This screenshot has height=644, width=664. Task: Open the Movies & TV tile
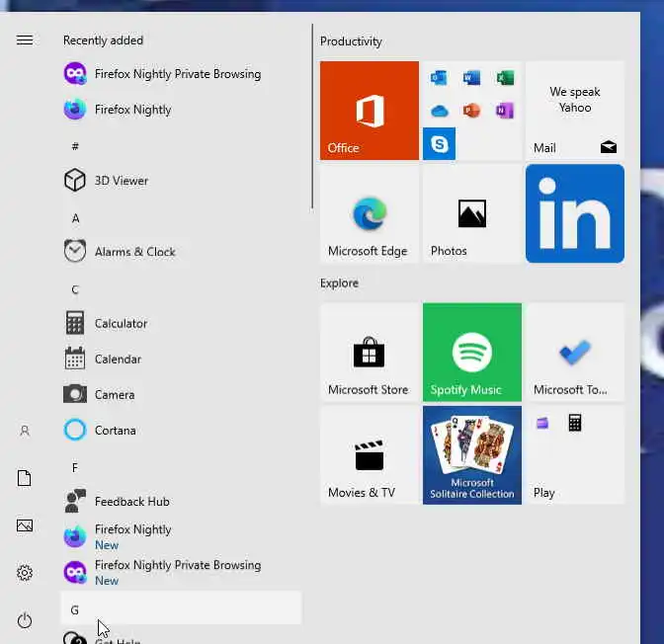[x=370, y=455]
